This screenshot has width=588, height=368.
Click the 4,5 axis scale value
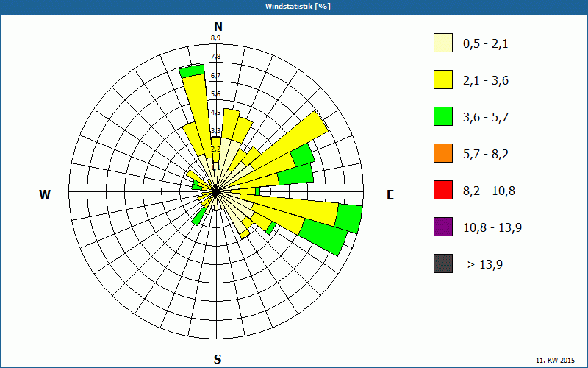coord(215,113)
